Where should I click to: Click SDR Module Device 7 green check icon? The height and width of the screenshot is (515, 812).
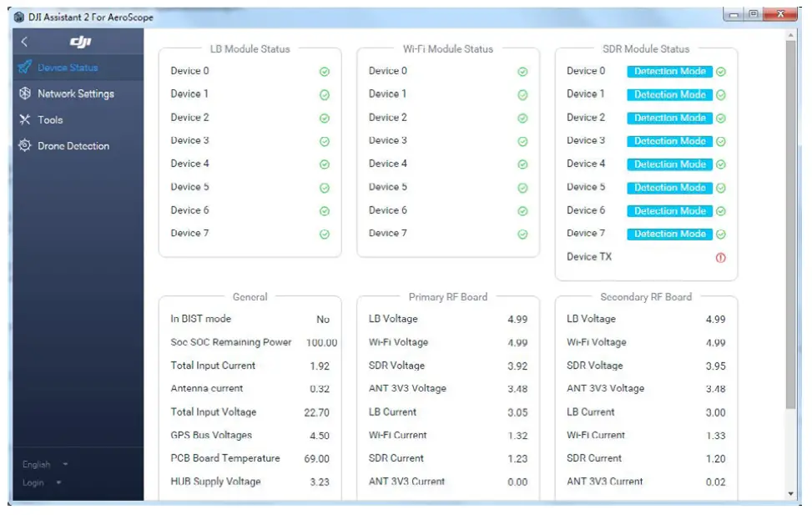coord(721,235)
